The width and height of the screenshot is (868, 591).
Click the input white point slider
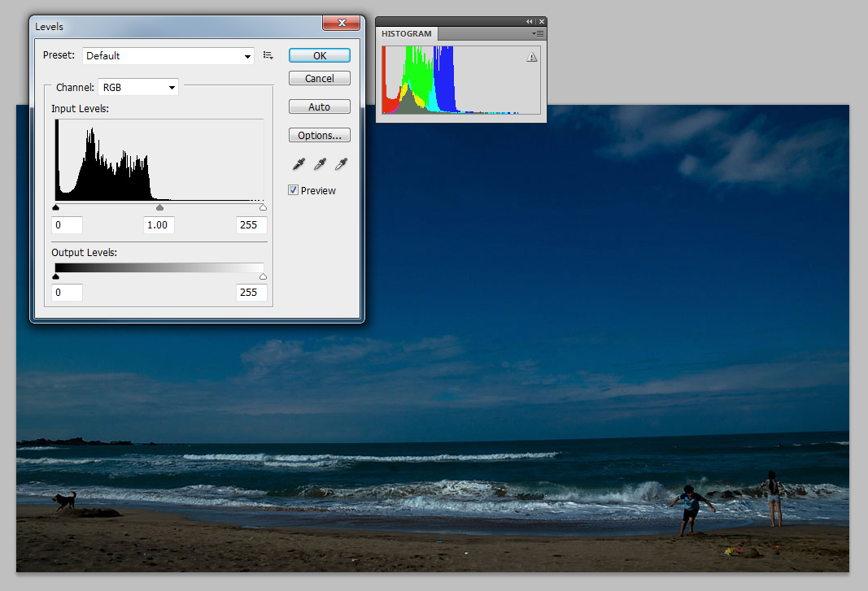click(263, 207)
